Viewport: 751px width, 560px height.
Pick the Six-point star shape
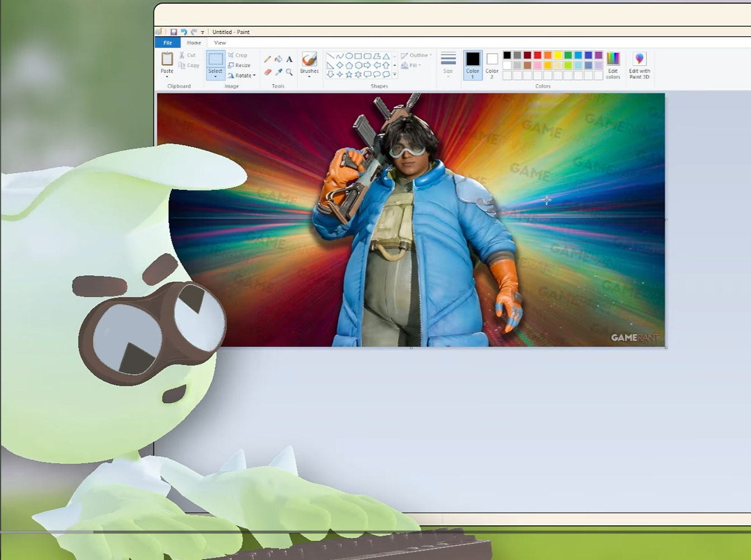358,74
